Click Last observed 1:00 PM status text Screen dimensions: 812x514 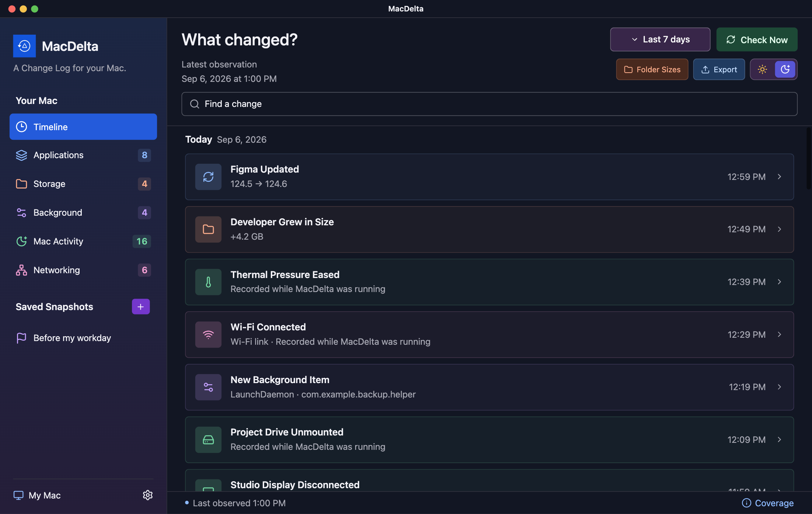coord(239,503)
